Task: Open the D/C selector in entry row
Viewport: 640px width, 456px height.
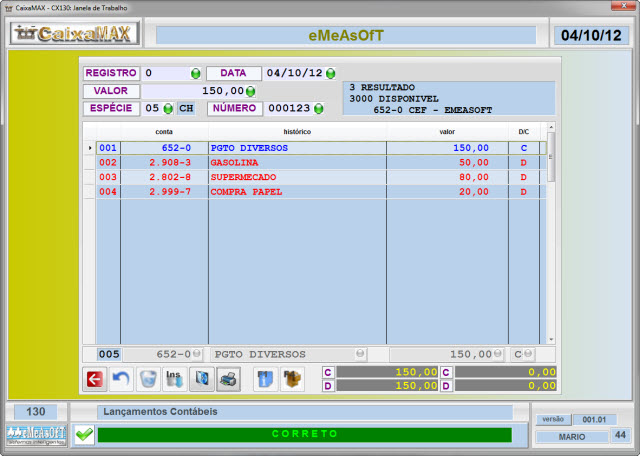Action: pos(528,354)
